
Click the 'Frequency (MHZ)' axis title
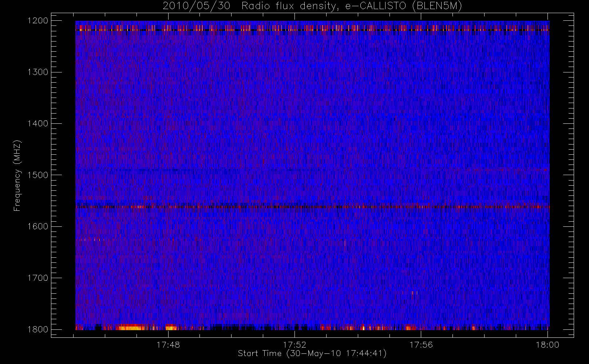point(17,175)
